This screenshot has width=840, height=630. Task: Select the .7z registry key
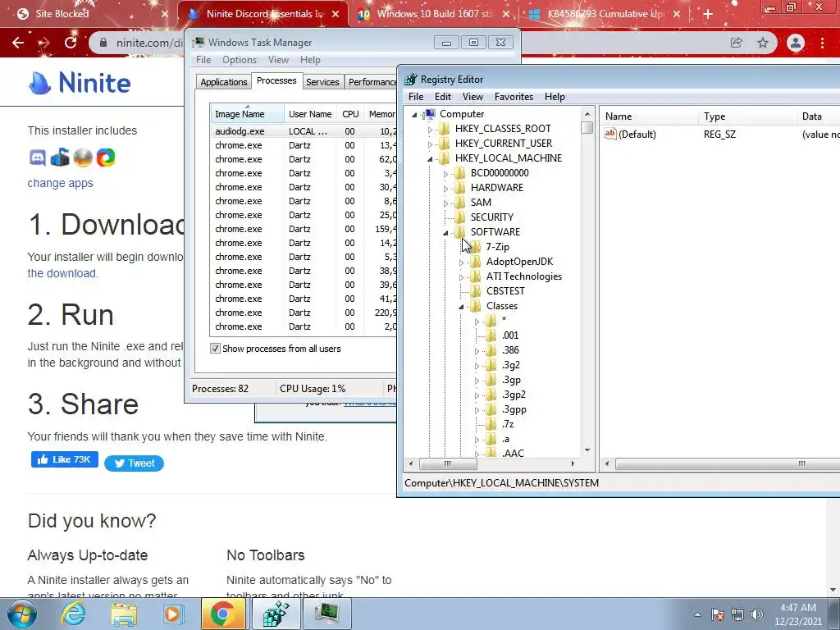(508, 425)
